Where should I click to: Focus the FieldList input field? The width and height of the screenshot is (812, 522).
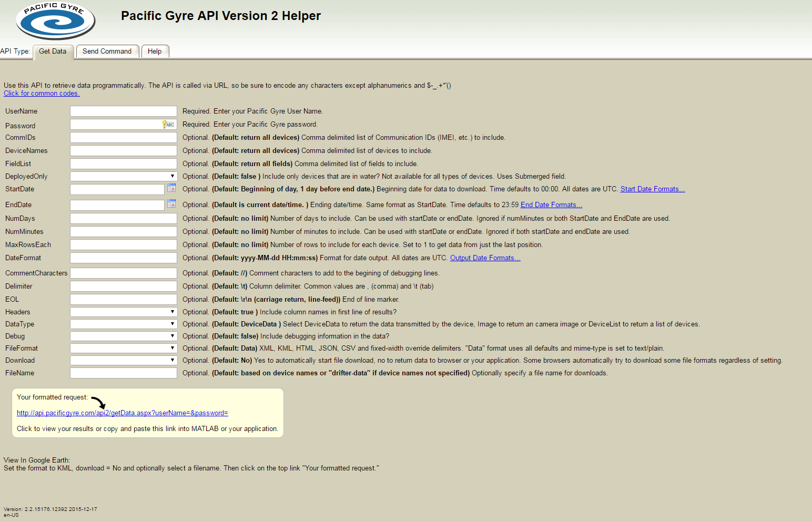(124, 163)
